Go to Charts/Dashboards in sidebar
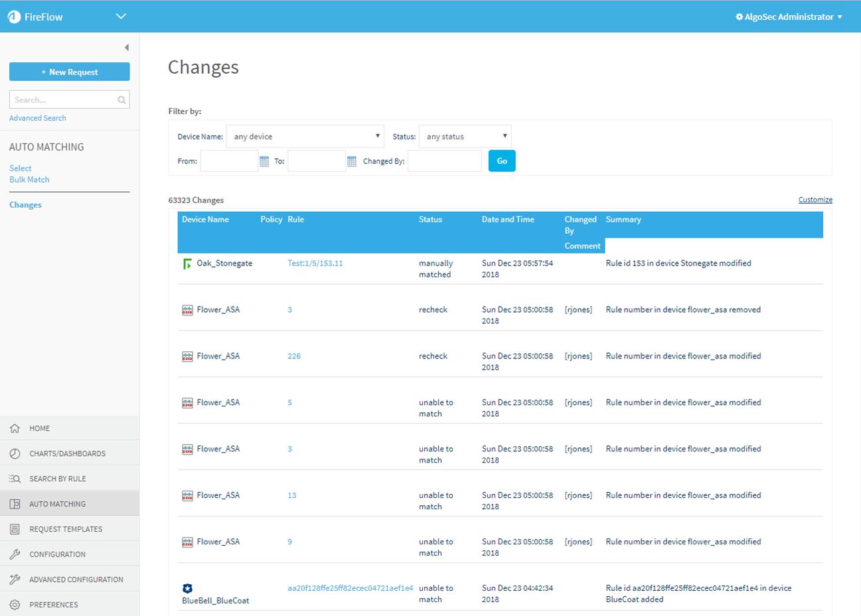Viewport: 861px width, 616px height. 67,453
